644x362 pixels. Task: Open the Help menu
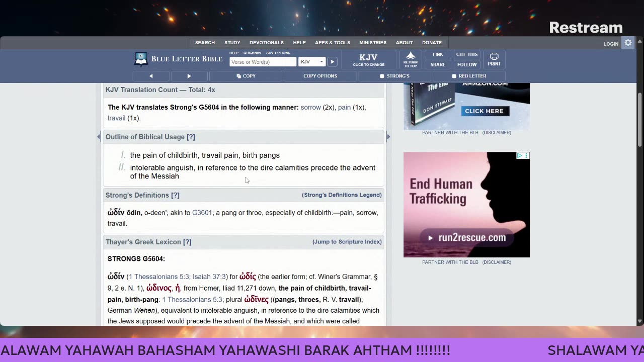(299, 43)
